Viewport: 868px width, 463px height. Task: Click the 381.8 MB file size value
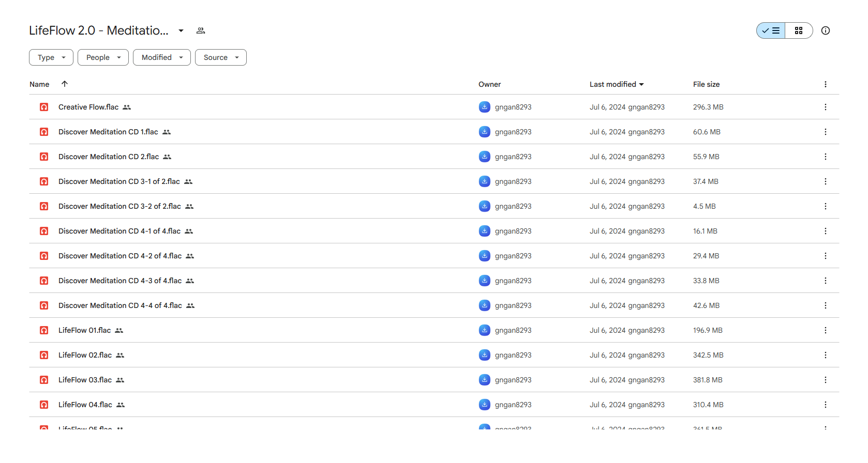(x=708, y=380)
